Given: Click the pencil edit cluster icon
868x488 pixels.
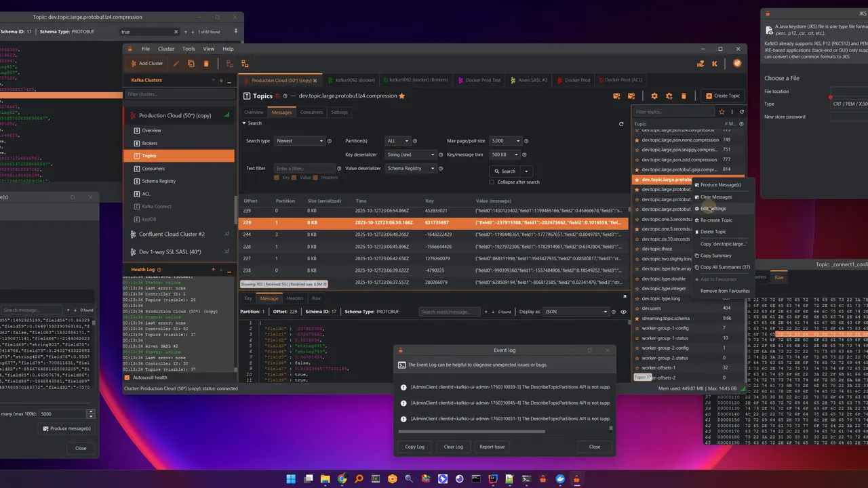Looking at the screenshot, I should [176, 64].
